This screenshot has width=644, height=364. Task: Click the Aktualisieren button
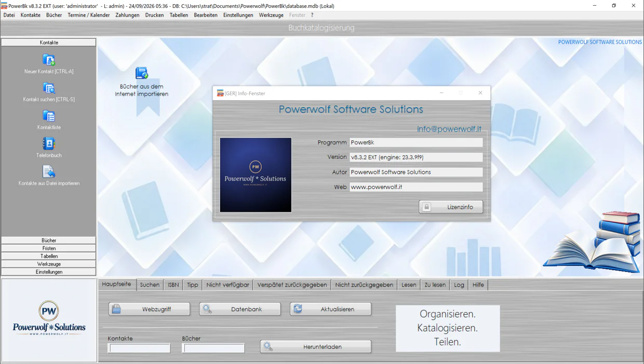pos(330,309)
